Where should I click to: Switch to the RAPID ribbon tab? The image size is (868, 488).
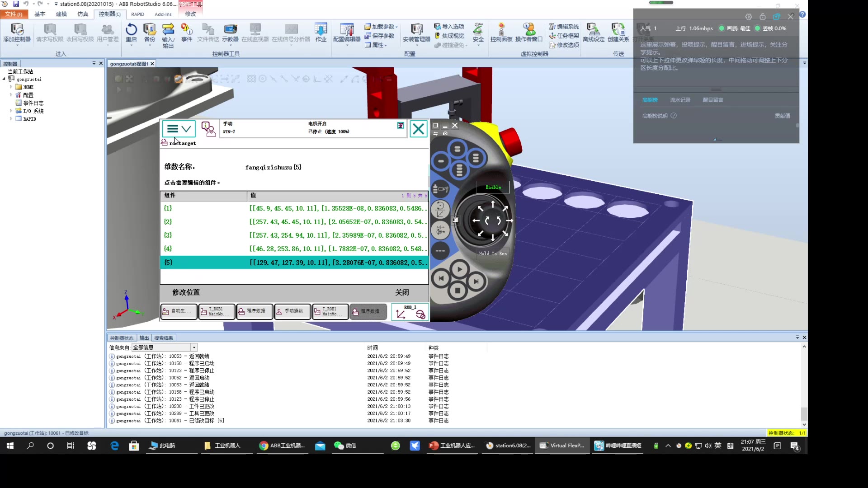point(137,14)
